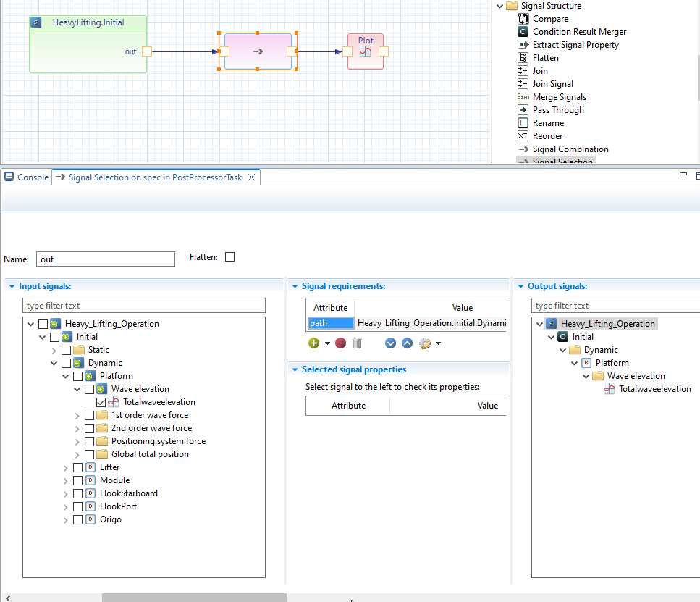Click the green add requirement icon

tap(314, 343)
